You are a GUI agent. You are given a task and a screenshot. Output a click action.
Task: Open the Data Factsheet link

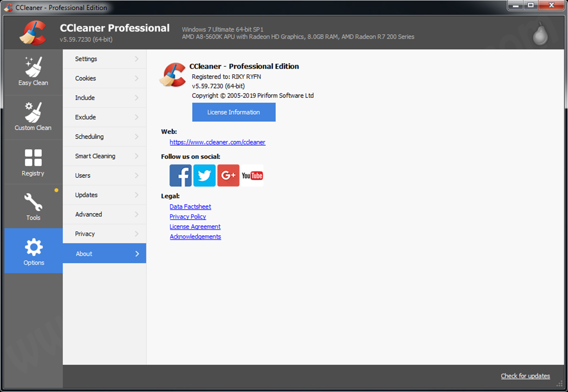click(x=190, y=207)
